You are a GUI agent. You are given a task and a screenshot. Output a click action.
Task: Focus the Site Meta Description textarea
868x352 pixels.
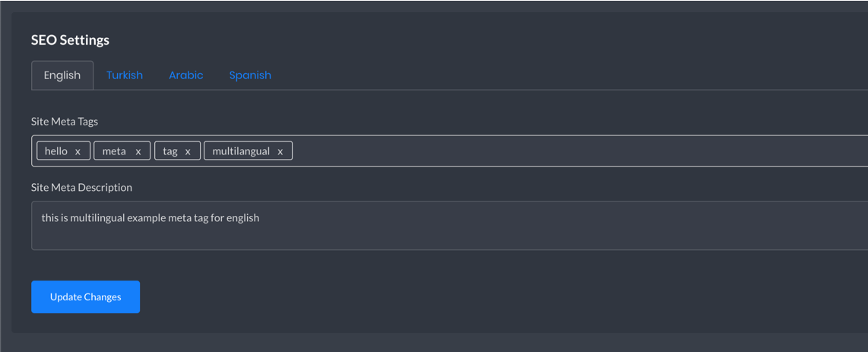449,225
